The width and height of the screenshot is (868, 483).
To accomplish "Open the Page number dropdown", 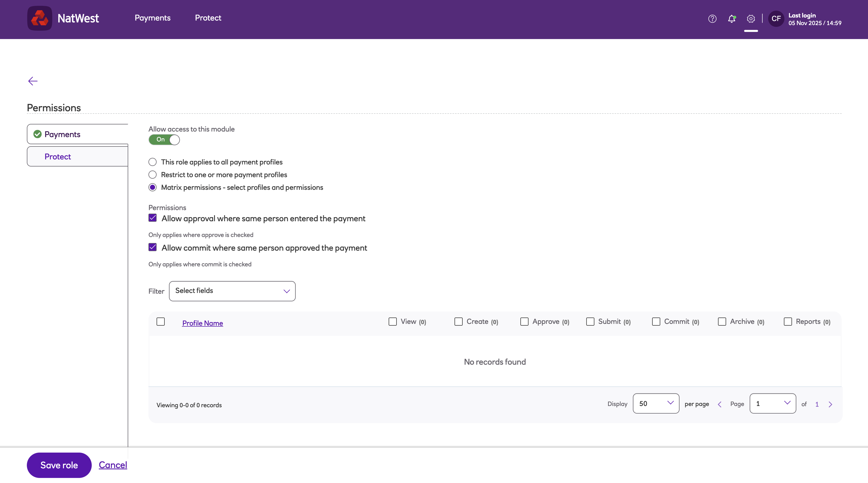I will 772,403.
